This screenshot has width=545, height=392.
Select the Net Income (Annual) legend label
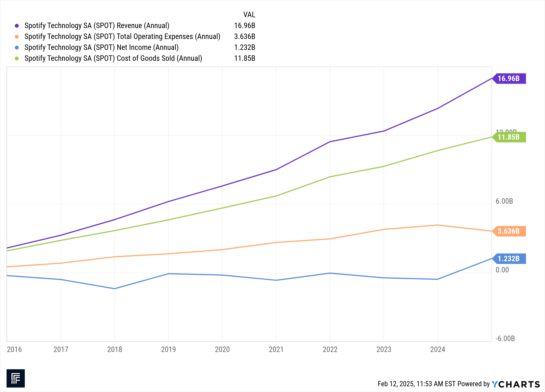(101, 47)
